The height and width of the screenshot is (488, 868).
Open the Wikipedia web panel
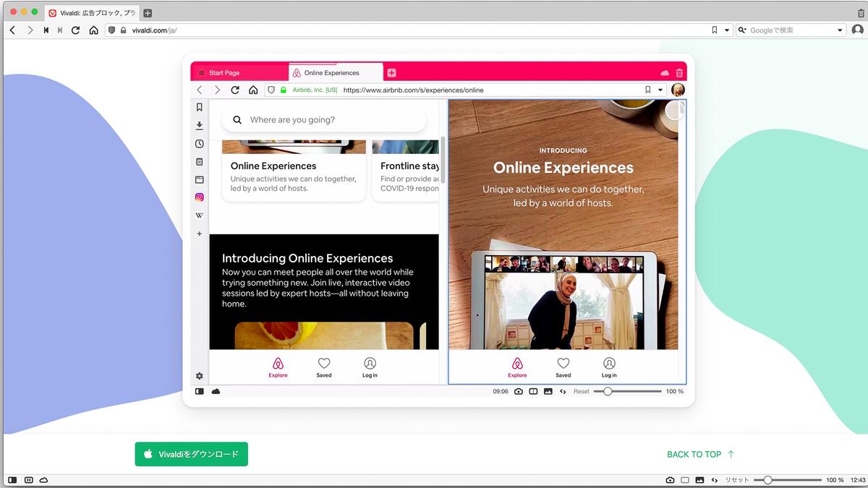click(200, 215)
